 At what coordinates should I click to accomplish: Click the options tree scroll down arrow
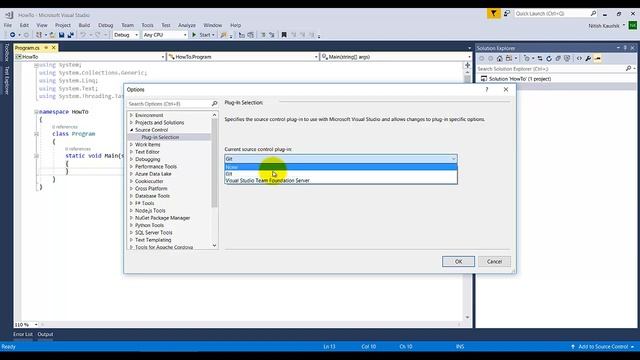tap(214, 245)
